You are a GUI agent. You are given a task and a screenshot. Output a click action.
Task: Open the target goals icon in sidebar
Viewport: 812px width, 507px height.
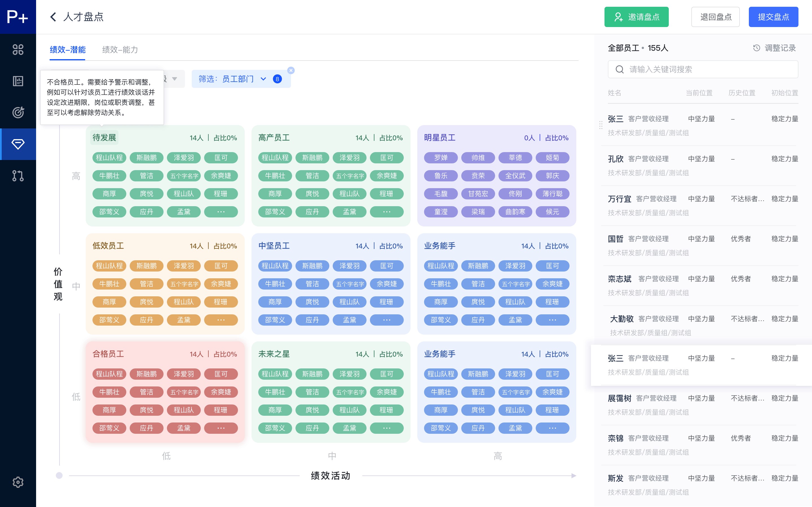18,112
